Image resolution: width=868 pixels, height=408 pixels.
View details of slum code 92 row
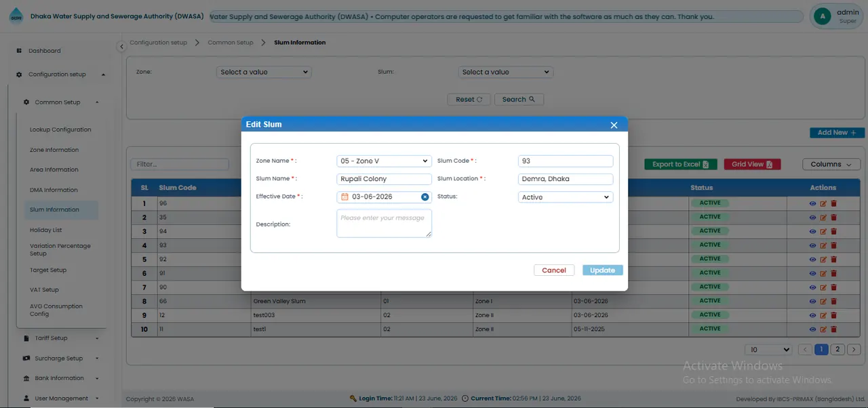coord(813,259)
